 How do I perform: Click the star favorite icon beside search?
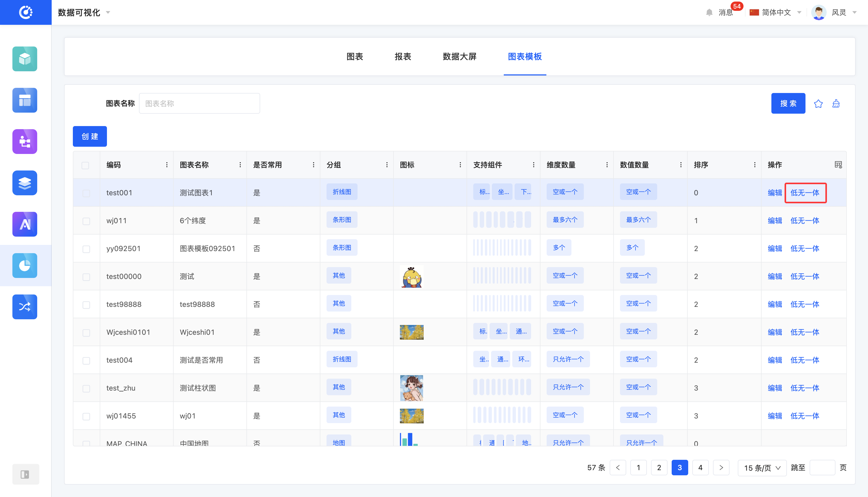pyautogui.click(x=818, y=103)
